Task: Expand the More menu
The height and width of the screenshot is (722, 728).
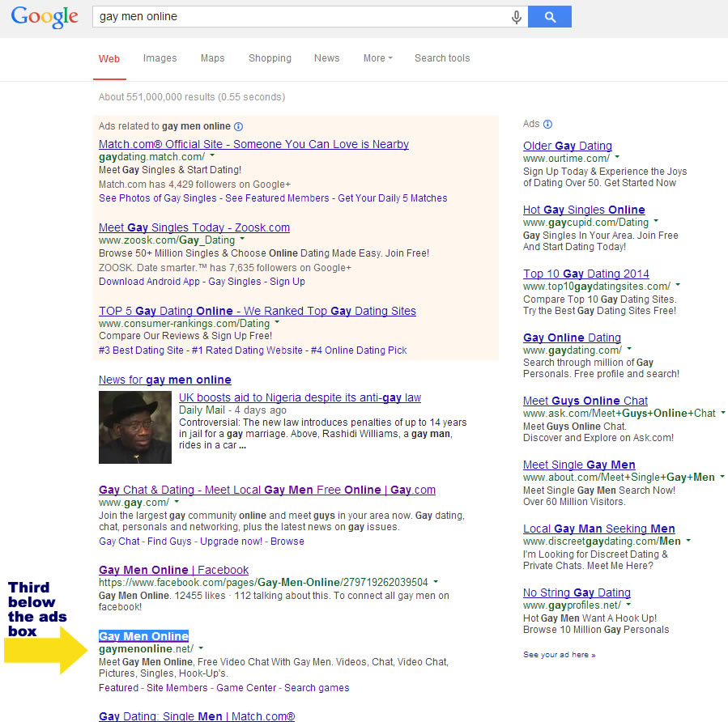Action: pos(378,58)
